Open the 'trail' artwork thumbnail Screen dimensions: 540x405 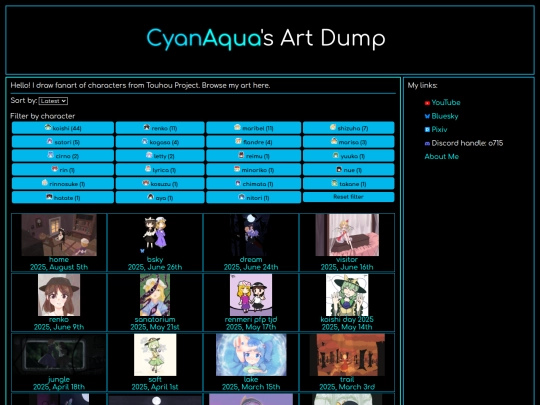point(347,355)
